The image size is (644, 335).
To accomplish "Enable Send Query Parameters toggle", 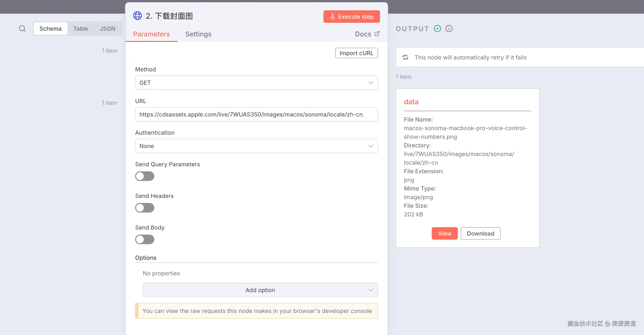I will tap(144, 176).
